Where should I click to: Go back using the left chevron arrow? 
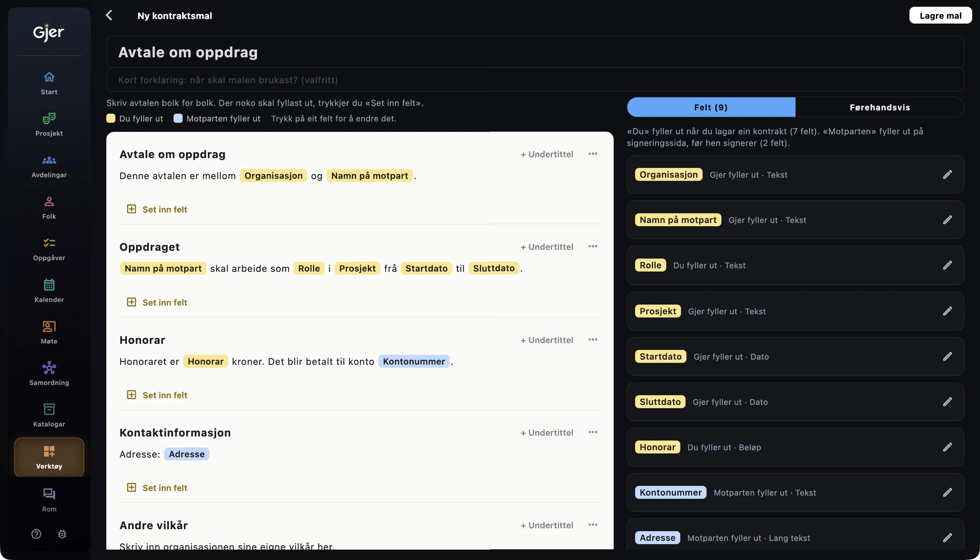point(109,15)
